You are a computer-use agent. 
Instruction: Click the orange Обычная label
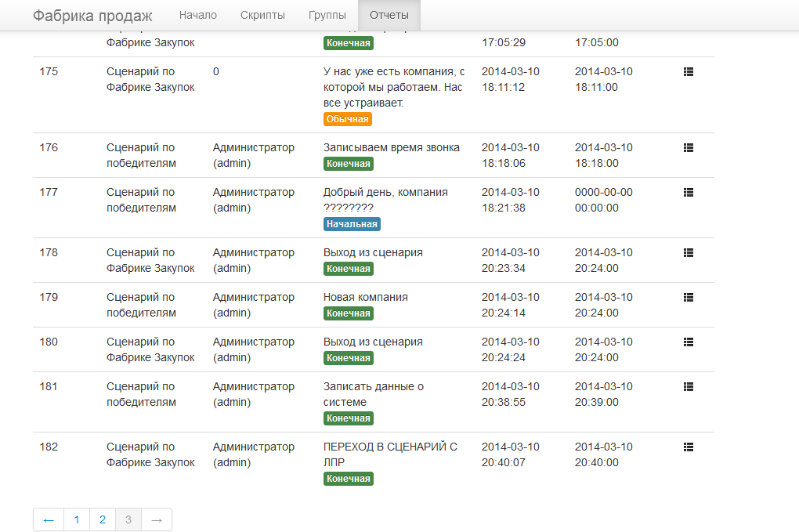(x=348, y=119)
